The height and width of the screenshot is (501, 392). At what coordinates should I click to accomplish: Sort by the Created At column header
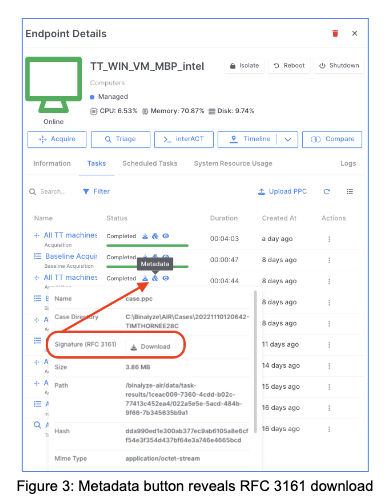pos(279,218)
